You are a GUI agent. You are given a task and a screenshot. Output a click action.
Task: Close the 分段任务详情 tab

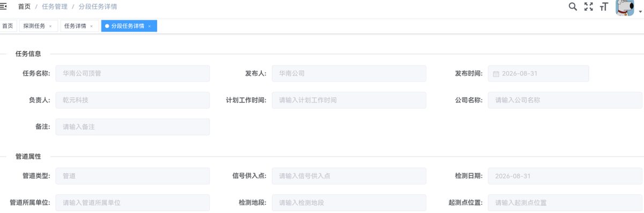[x=149, y=26]
